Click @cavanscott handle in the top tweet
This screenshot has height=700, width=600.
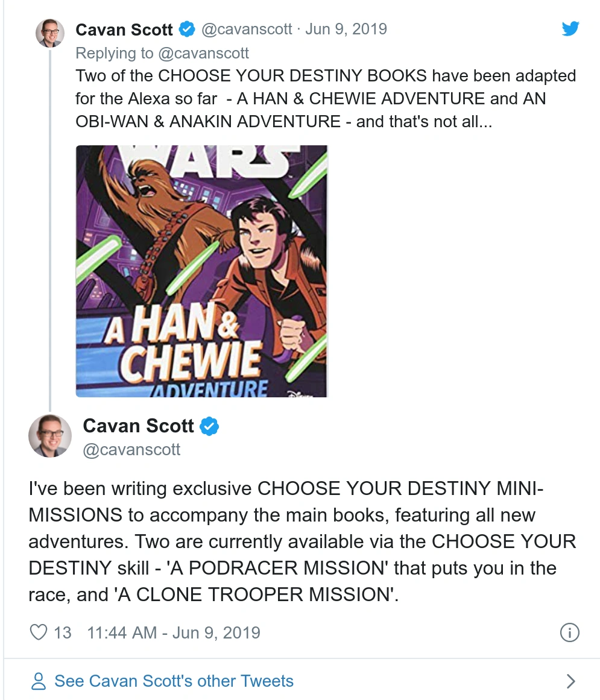247,29
